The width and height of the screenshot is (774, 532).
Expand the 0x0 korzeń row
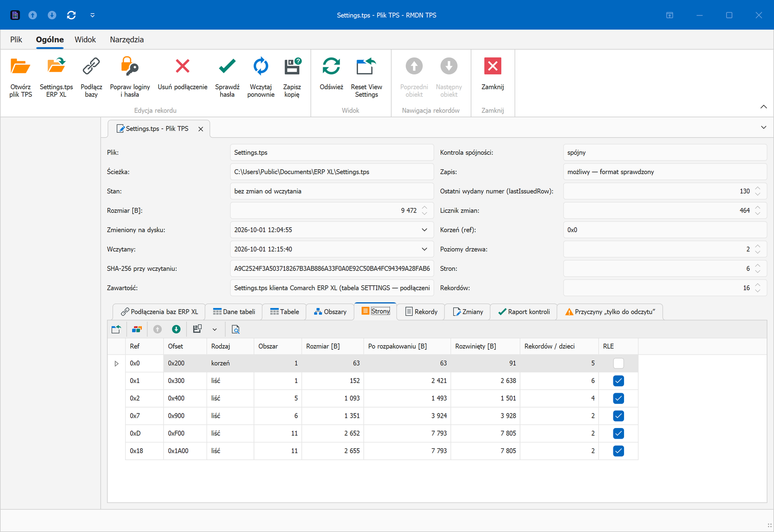(116, 363)
